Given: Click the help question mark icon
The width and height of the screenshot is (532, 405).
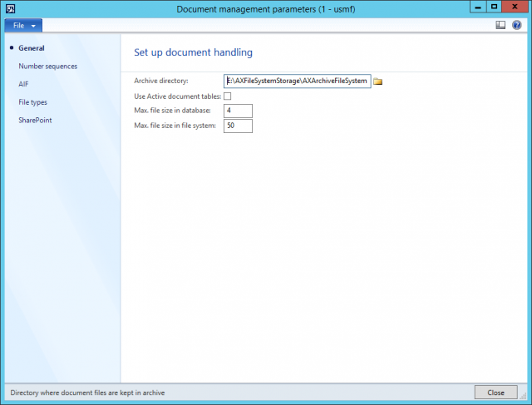Looking at the screenshot, I should click(x=517, y=25).
